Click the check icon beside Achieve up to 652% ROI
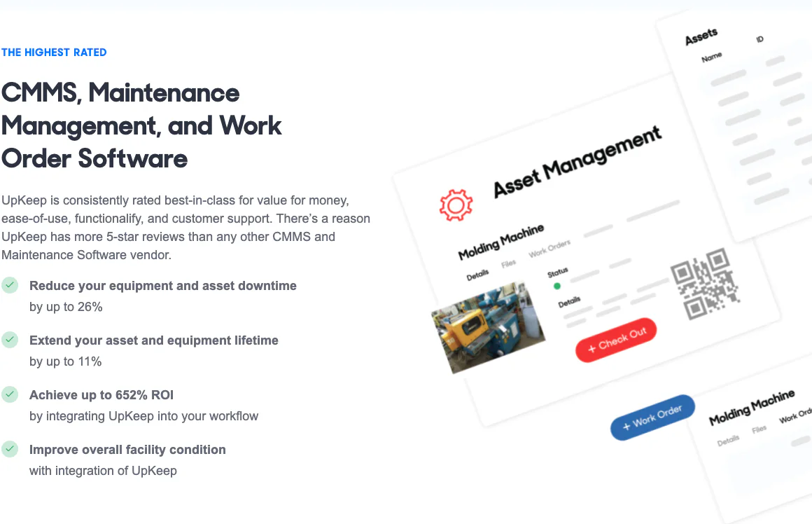 (x=10, y=394)
